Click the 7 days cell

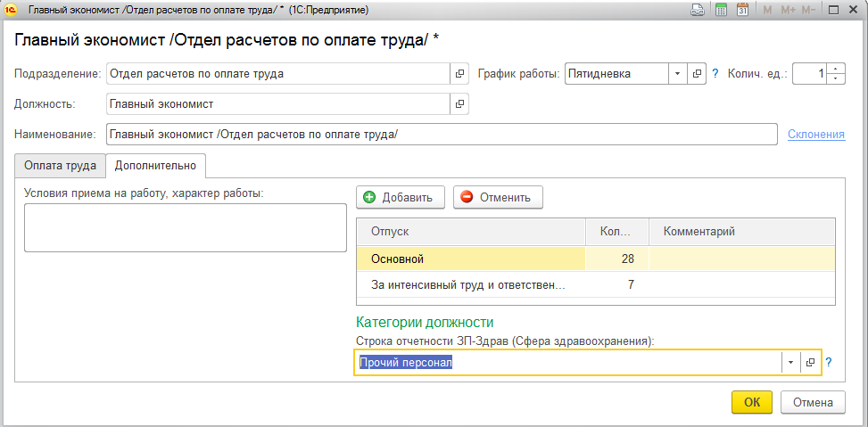point(617,285)
